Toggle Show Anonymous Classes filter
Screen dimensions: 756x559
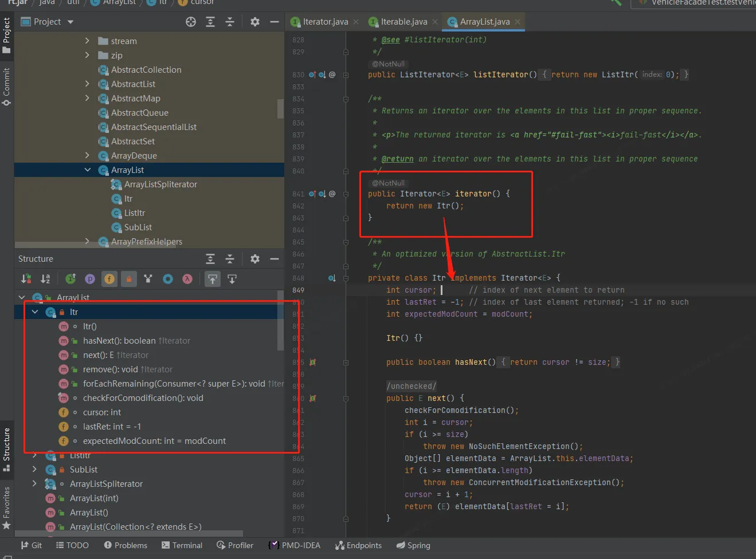click(168, 279)
